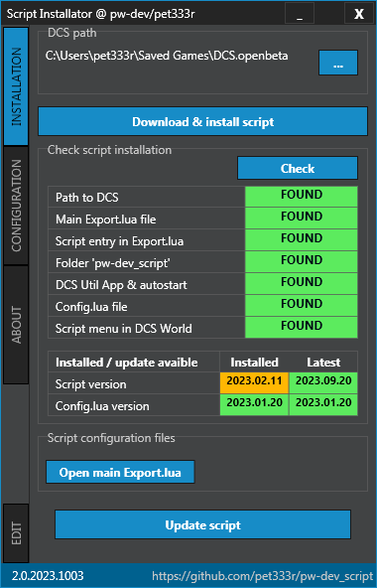This screenshot has width=377, height=588.
Task: Click FOUND status for Config.lua file
Action: [x=302, y=306]
